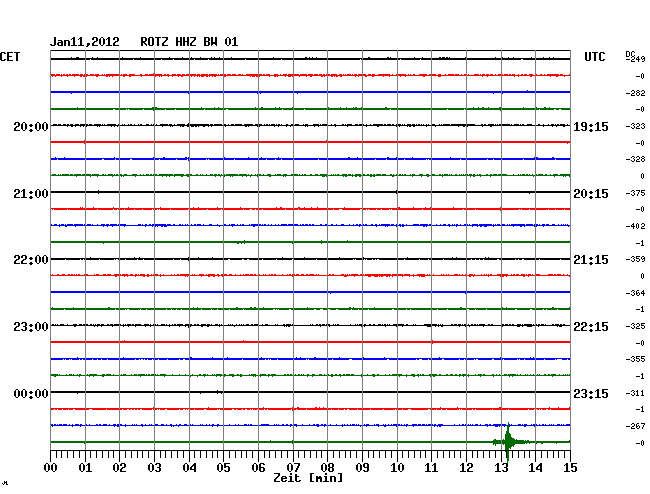This screenshot has height=494, width=650.
Task: Click the DC offset value -249
Action: tap(636, 59)
